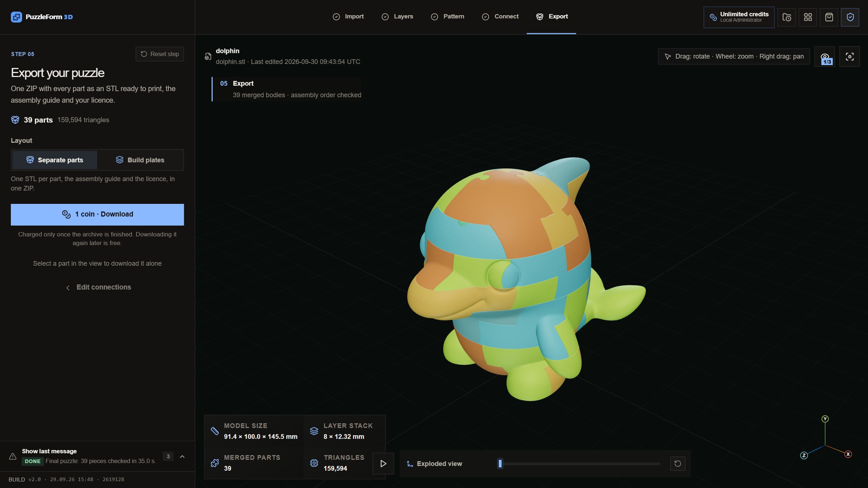This screenshot has height=488, width=868.
Task: Toggle the eye view mode 1/3 button
Action: coord(825,57)
